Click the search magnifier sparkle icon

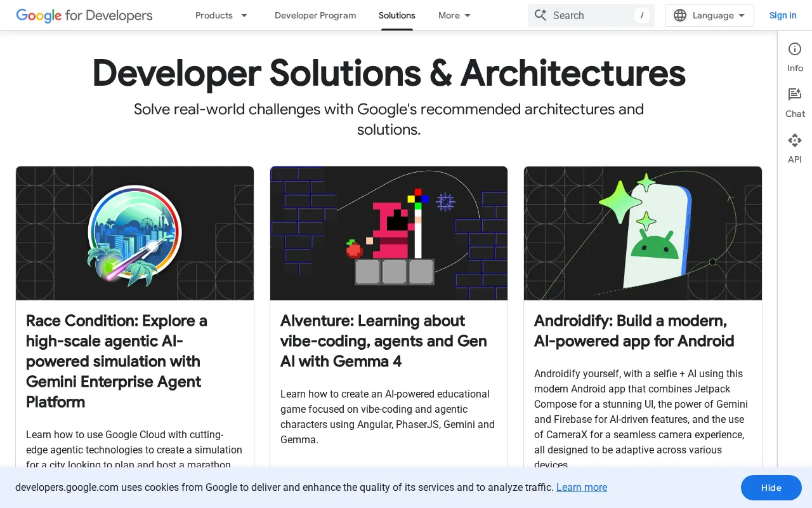coord(540,15)
